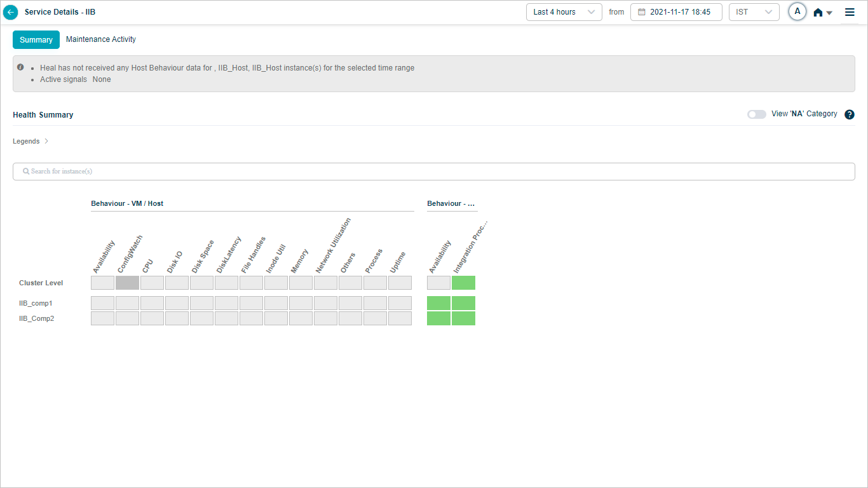Click the 2021-11-17 18:45 date field
Viewport: 868px width, 488px height.
click(679, 12)
